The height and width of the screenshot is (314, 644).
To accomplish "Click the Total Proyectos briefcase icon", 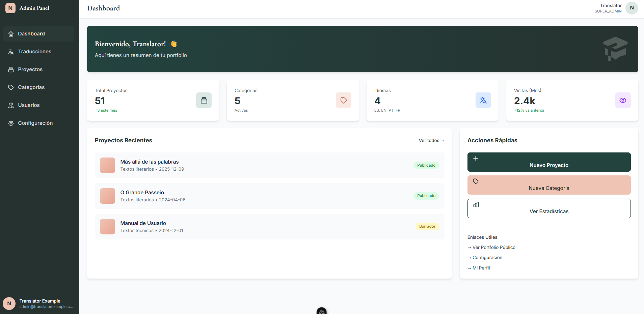I will [x=204, y=100].
